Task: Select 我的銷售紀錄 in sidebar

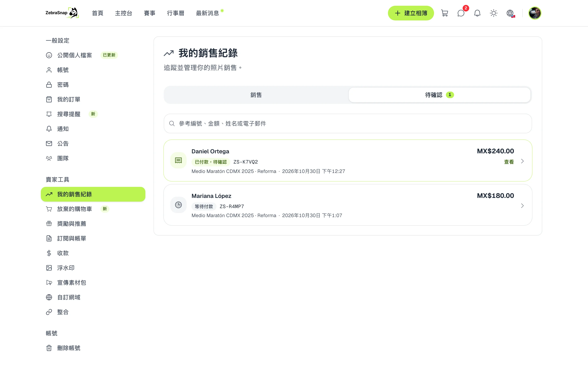Action: coord(93,194)
